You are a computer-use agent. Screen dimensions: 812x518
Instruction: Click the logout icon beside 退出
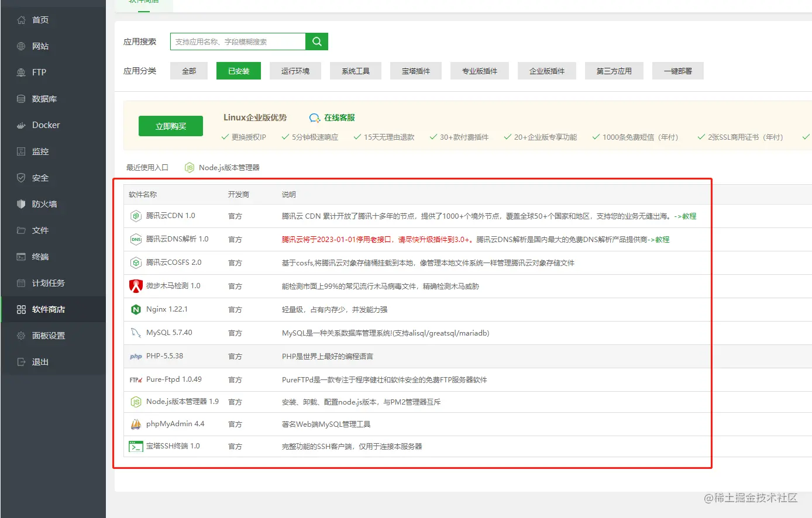click(x=22, y=362)
